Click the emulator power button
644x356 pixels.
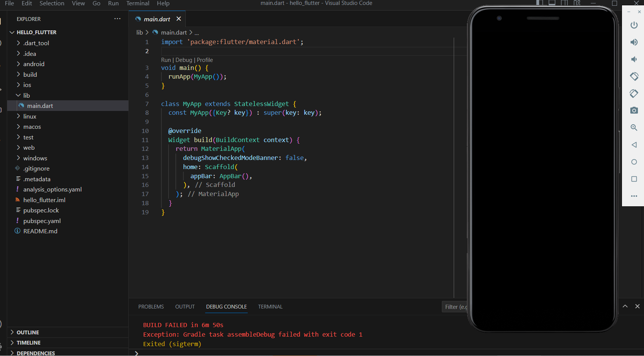(634, 25)
